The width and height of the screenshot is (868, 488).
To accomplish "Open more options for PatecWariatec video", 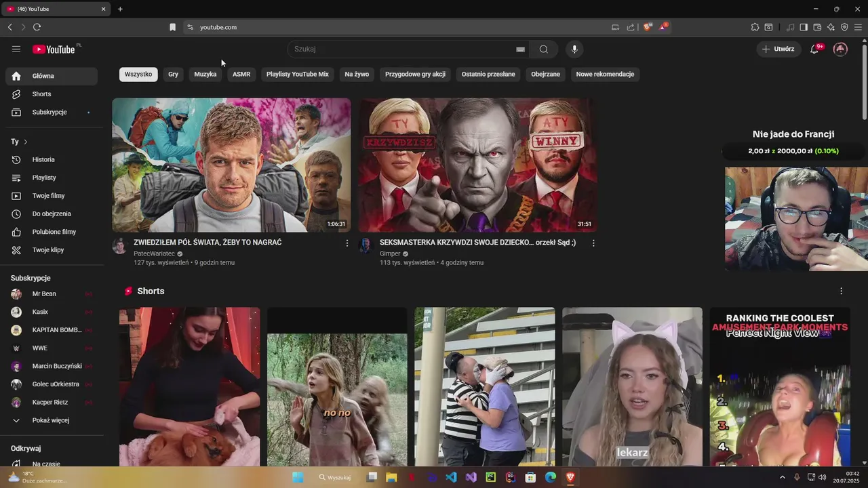I will tap(347, 243).
